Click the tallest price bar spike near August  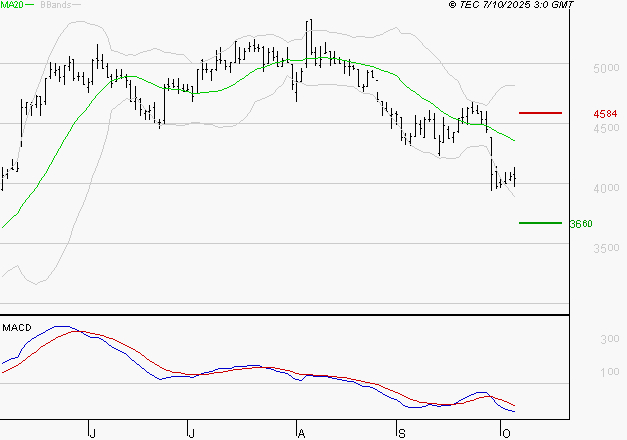[x=309, y=35]
